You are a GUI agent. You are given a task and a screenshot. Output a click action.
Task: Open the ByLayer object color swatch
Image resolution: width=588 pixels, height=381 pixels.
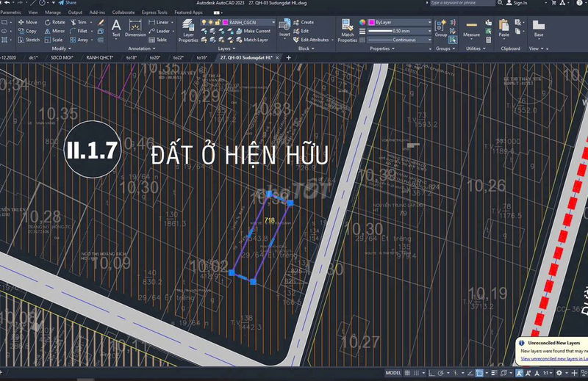(400, 22)
